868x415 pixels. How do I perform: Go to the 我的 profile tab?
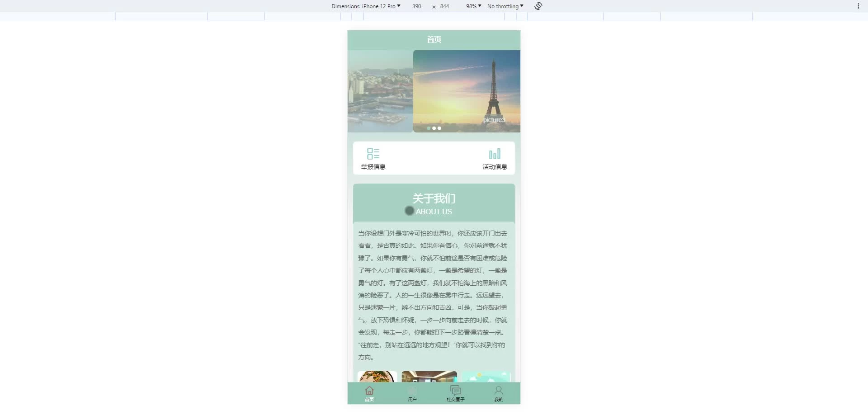(x=499, y=394)
